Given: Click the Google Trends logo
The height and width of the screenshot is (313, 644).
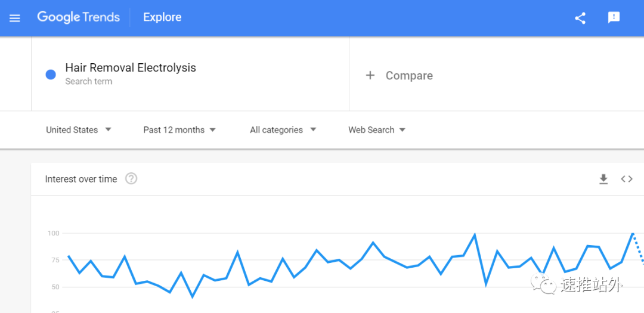Looking at the screenshot, I should pyautogui.click(x=78, y=17).
